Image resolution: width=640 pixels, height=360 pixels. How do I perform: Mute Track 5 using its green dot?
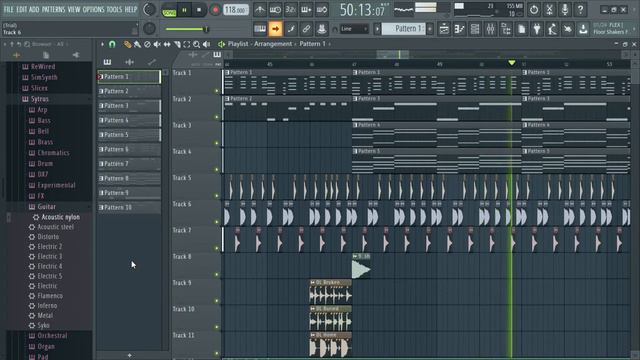(217, 196)
